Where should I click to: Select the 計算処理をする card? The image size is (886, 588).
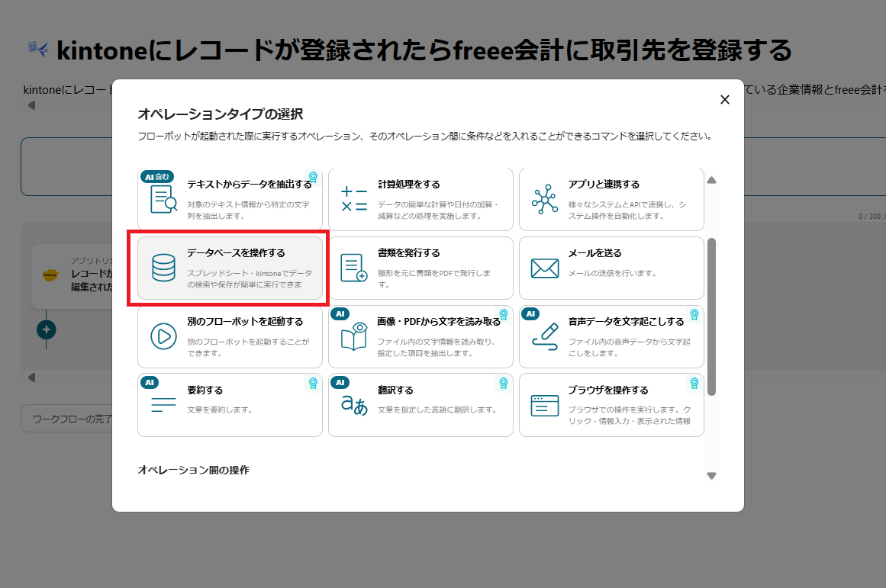420,199
